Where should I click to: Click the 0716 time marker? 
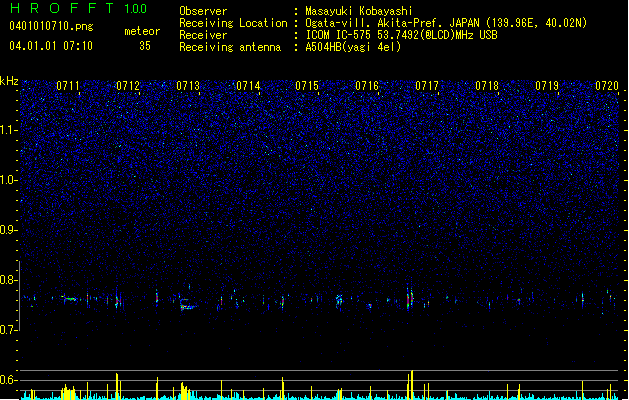(x=367, y=86)
